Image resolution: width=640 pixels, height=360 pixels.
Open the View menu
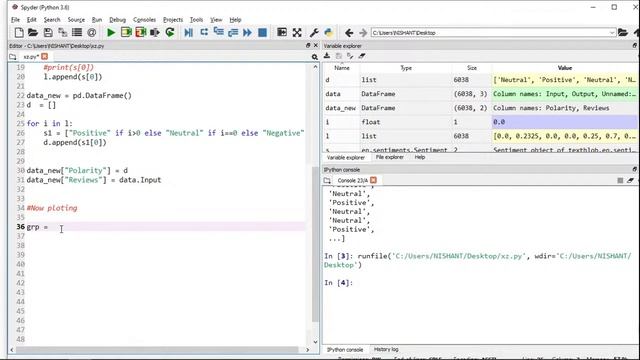click(x=216, y=20)
